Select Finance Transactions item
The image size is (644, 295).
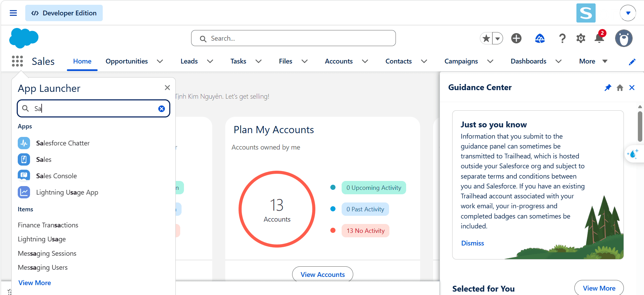click(x=48, y=225)
